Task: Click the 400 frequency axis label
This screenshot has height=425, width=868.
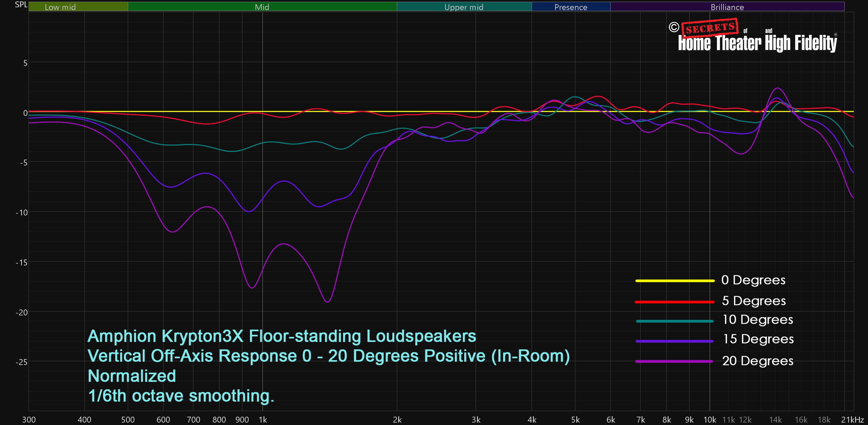Action: [x=84, y=420]
